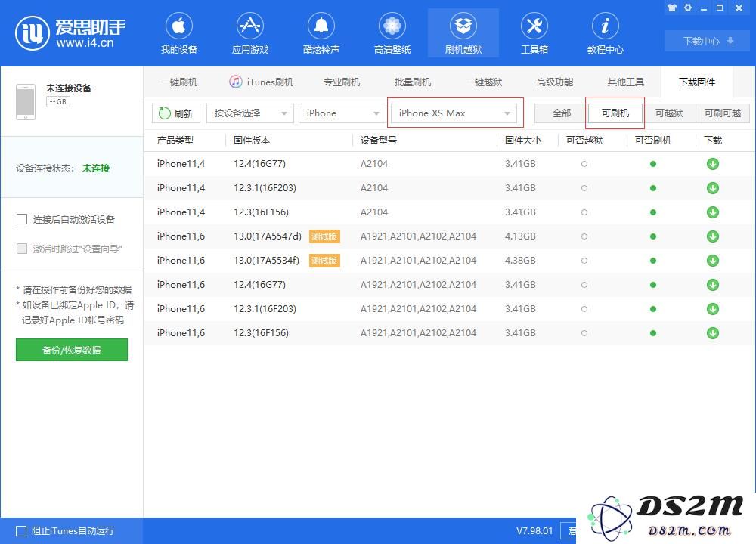
Task: Select the 可越狱 filter button
Action: (x=669, y=113)
